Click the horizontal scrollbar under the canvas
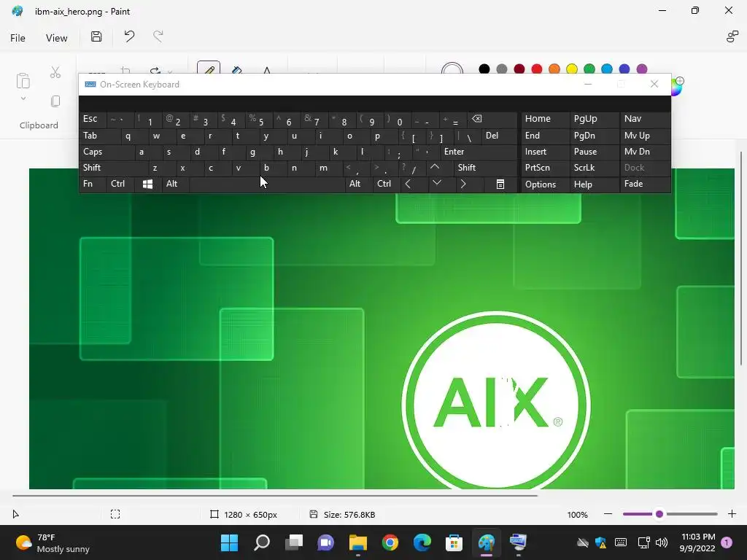Image resolution: width=747 pixels, height=560 pixels. point(275,496)
